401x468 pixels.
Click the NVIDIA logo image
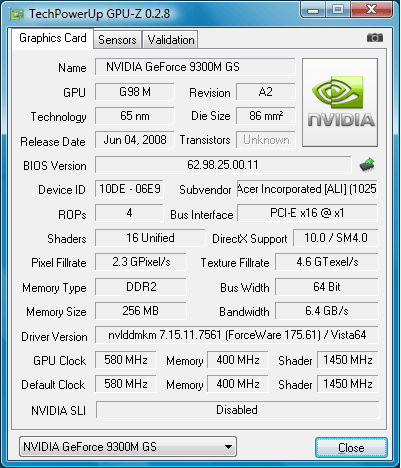point(340,102)
